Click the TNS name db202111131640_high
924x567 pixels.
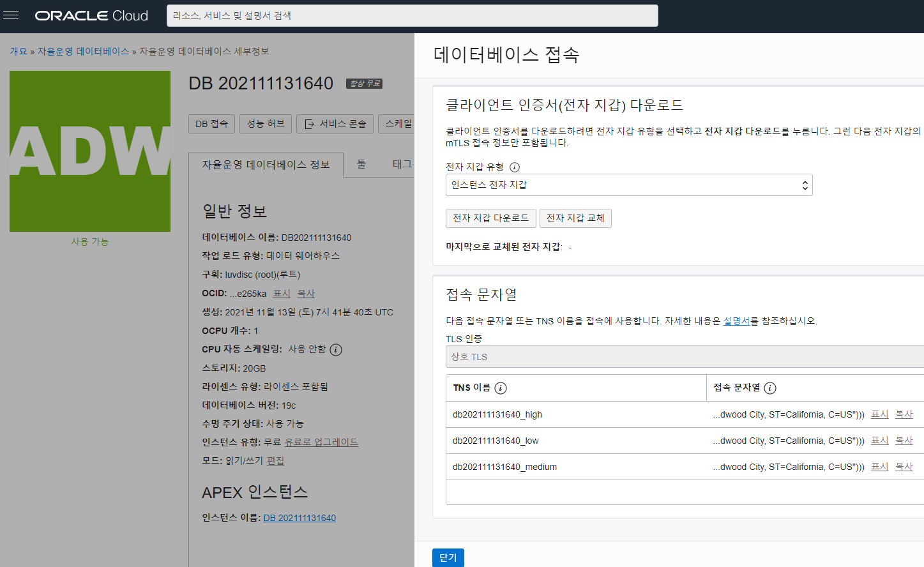point(497,414)
